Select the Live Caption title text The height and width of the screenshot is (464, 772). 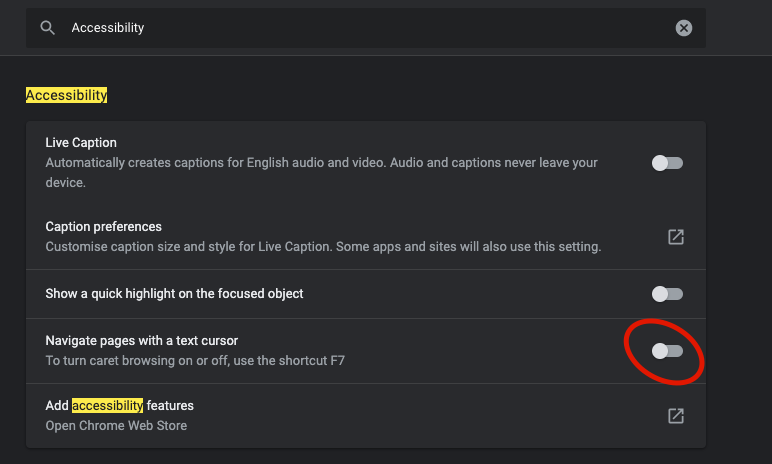tap(81, 143)
